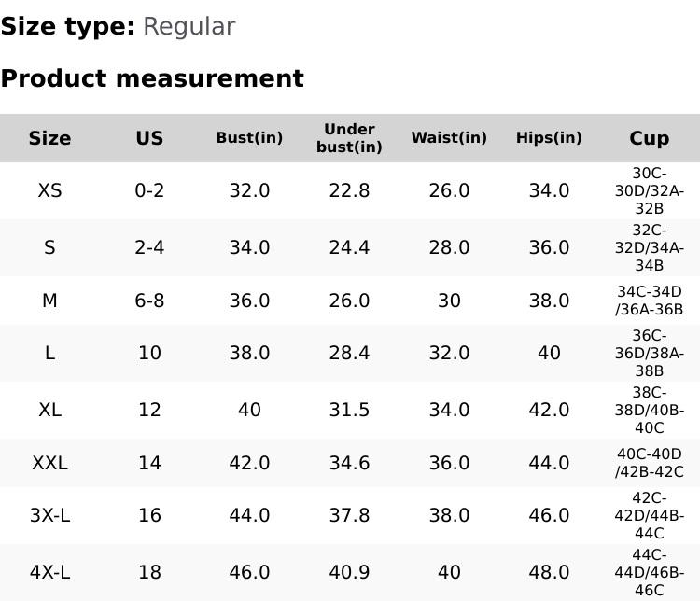The width and height of the screenshot is (700, 601).
Task: Click the Size column header
Action: click(49, 138)
